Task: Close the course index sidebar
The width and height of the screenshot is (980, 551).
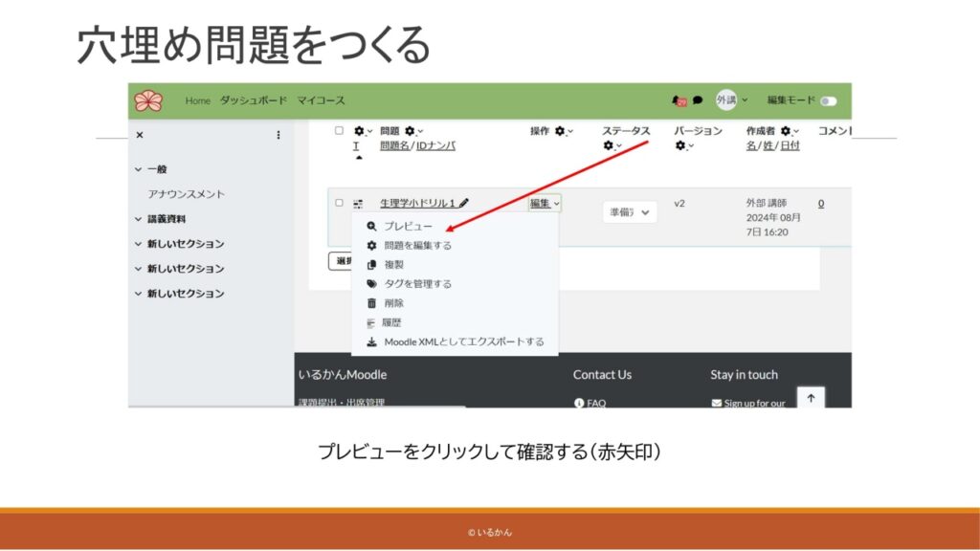Action: (x=140, y=136)
